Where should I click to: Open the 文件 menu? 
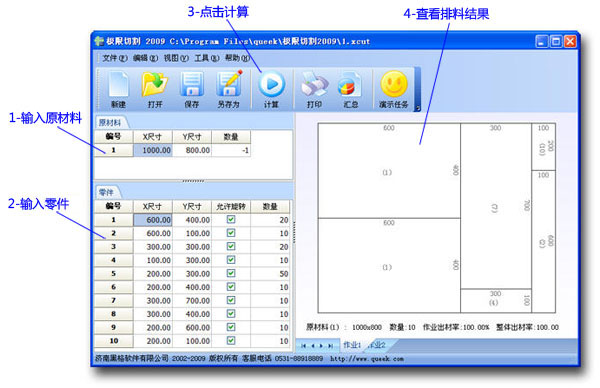click(x=114, y=58)
